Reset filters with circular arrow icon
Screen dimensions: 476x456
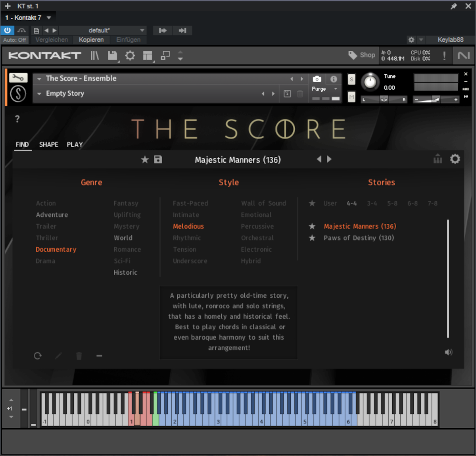coord(38,356)
